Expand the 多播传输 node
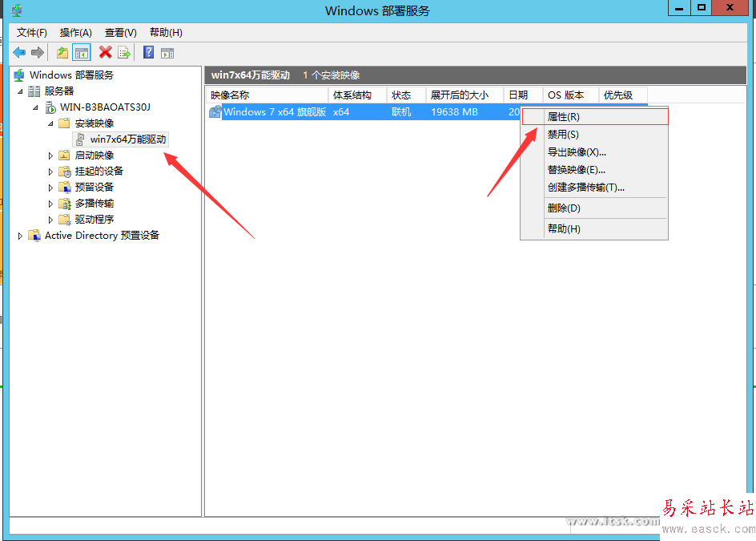Image resolution: width=756 pixels, height=541 pixels. (50, 204)
